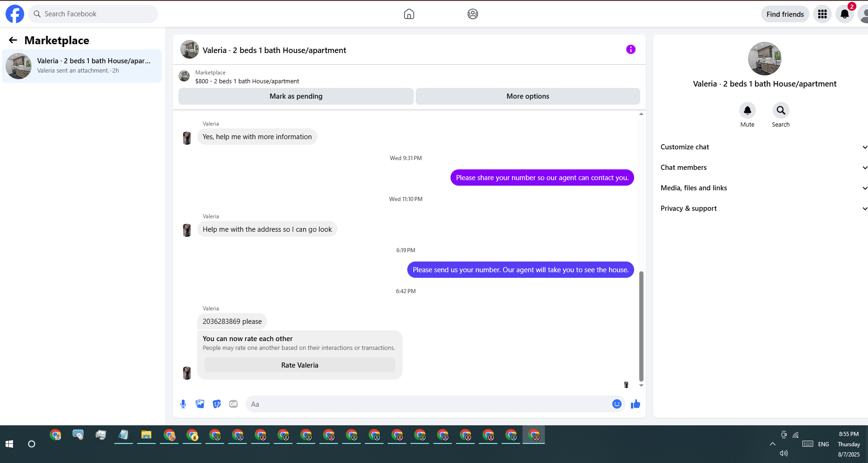
Task: Click the Meet Now camera tray icon
Action: point(784,435)
